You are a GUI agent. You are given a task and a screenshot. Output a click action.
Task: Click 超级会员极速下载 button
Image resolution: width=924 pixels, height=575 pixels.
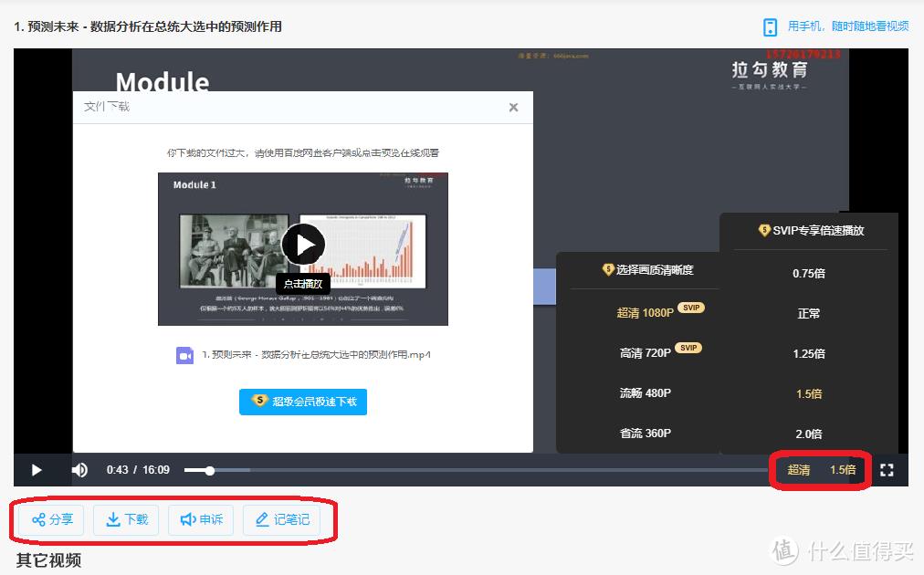[303, 402]
